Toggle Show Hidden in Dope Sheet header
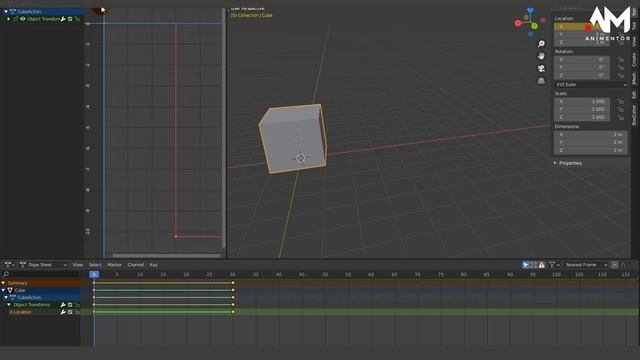 [x=533, y=265]
